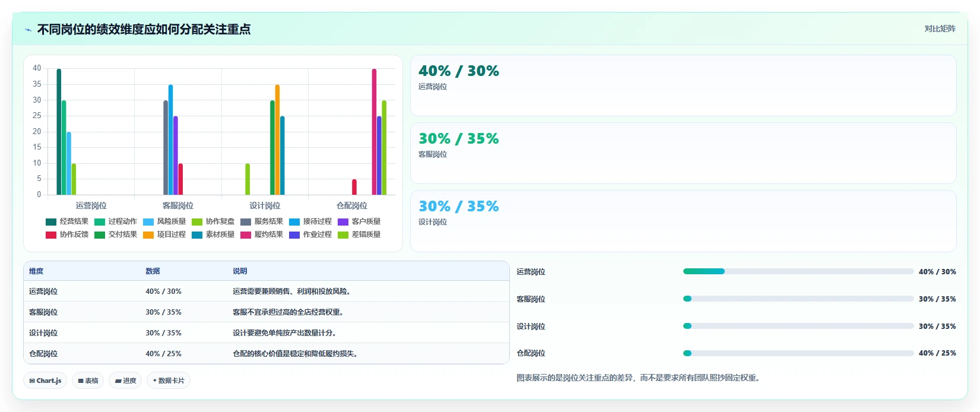Viewport: 980px width, 412px height.
Task: Click the 仓配岗位 progress bar
Action: tap(798, 353)
